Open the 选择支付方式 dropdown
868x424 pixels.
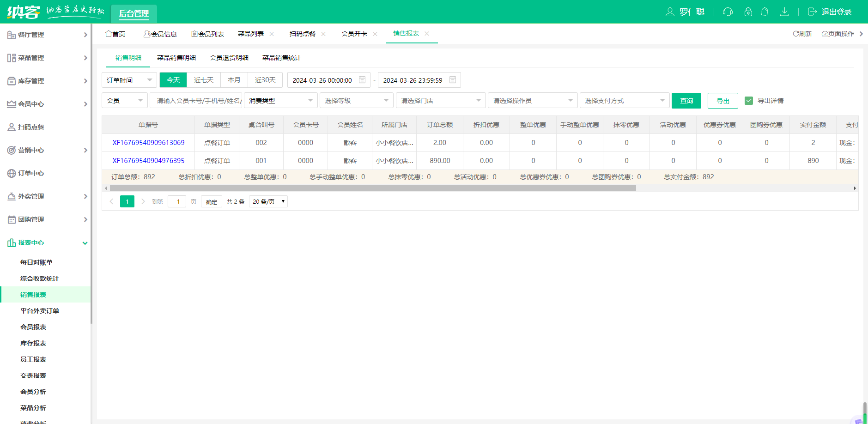pyautogui.click(x=624, y=101)
